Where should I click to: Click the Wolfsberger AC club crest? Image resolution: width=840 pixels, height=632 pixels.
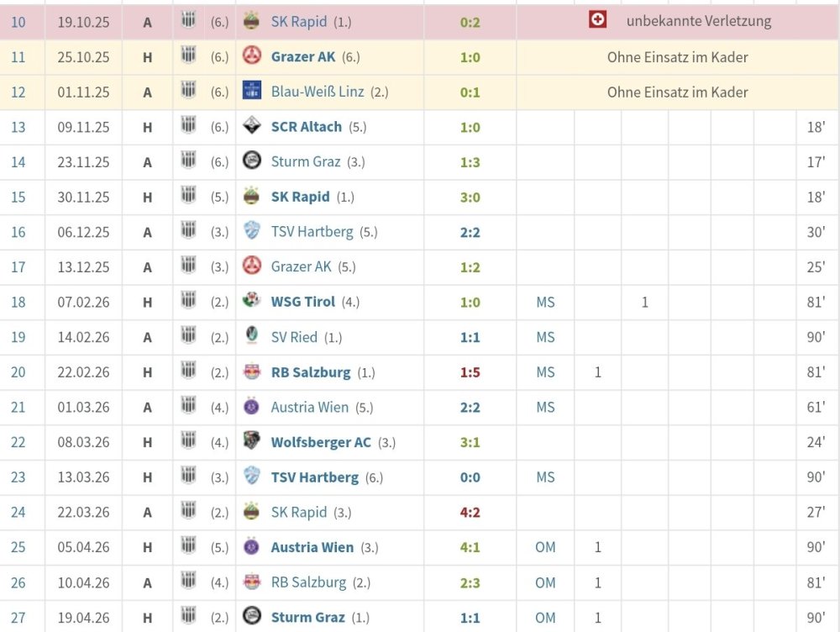(x=251, y=442)
